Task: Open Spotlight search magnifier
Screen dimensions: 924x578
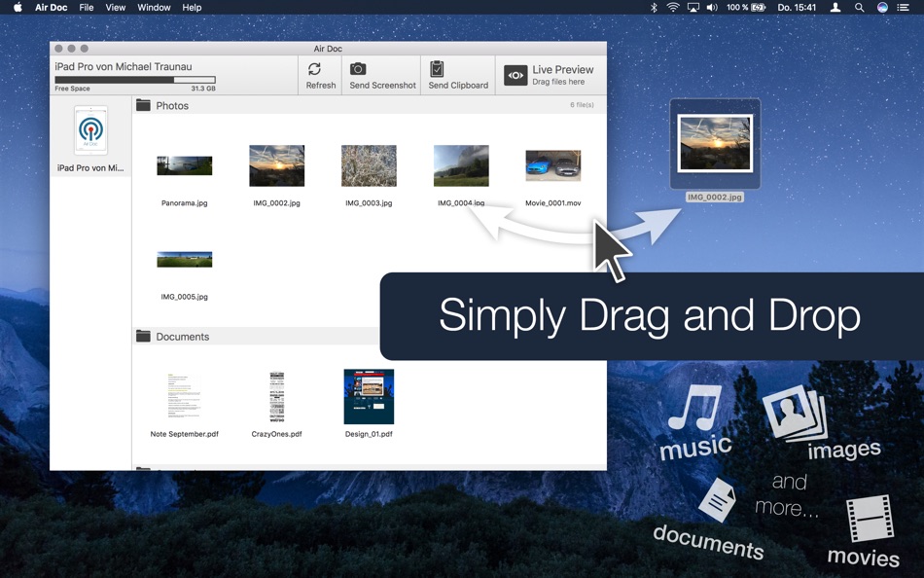Action: tap(859, 7)
